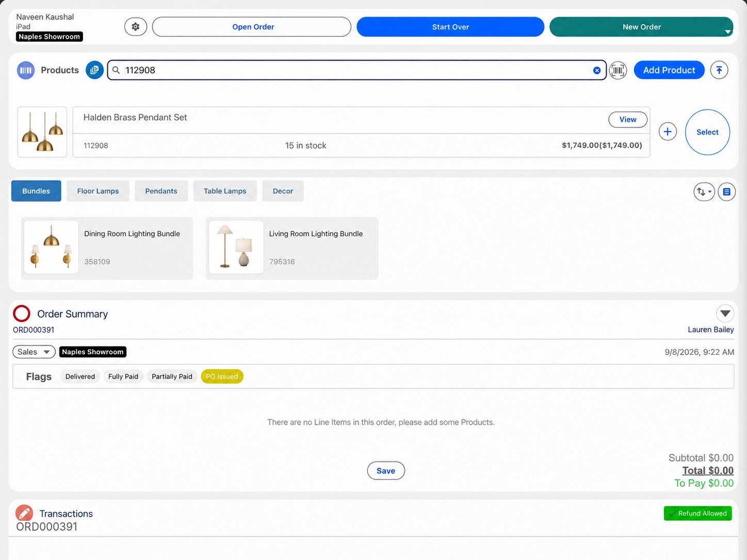
Task: Open Halden Brass Pendant Set thumbnail
Action: [42, 132]
